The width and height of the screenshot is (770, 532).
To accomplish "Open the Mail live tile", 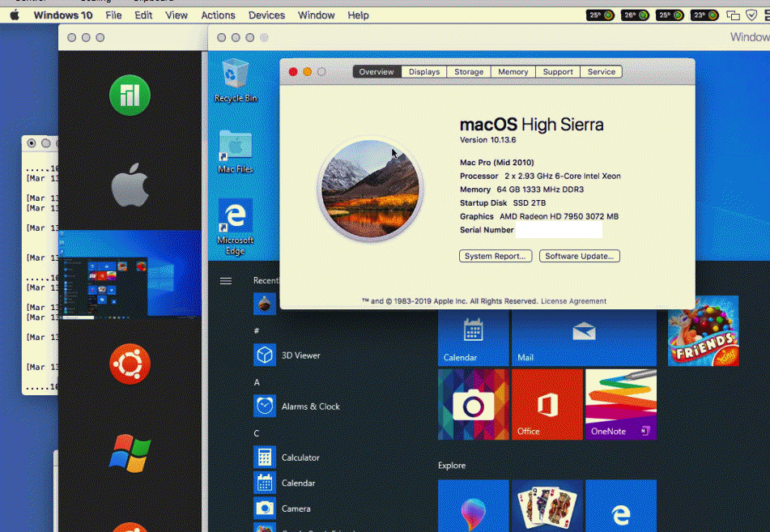I will coord(584,338).
